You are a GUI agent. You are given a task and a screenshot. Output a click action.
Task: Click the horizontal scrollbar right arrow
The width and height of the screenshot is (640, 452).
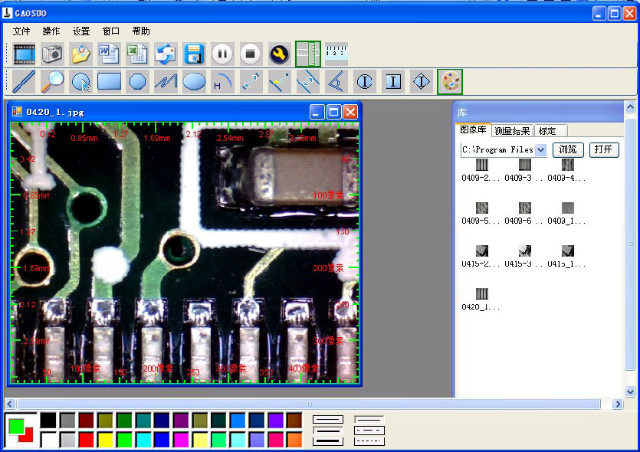coord(618,404)
